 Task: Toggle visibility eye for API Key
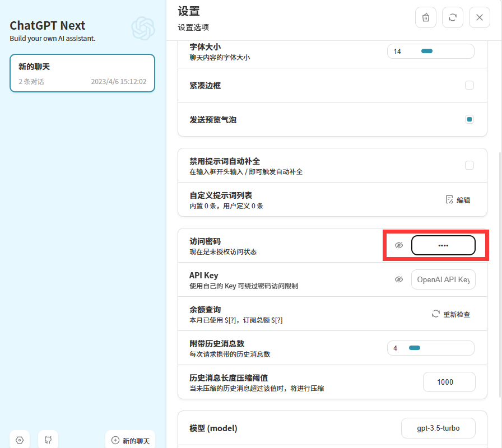coord(398,279)
